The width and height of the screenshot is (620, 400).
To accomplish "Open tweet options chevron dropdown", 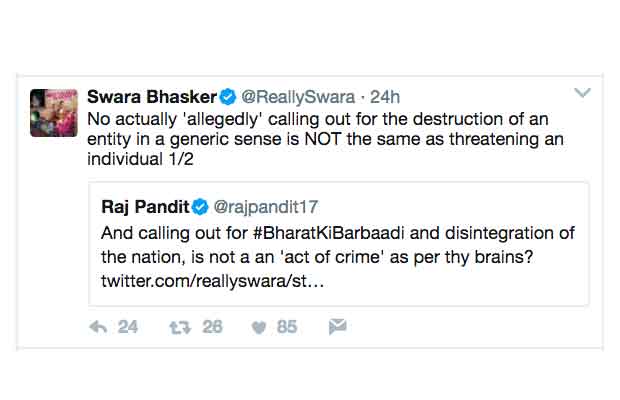I will pos(582,93).
